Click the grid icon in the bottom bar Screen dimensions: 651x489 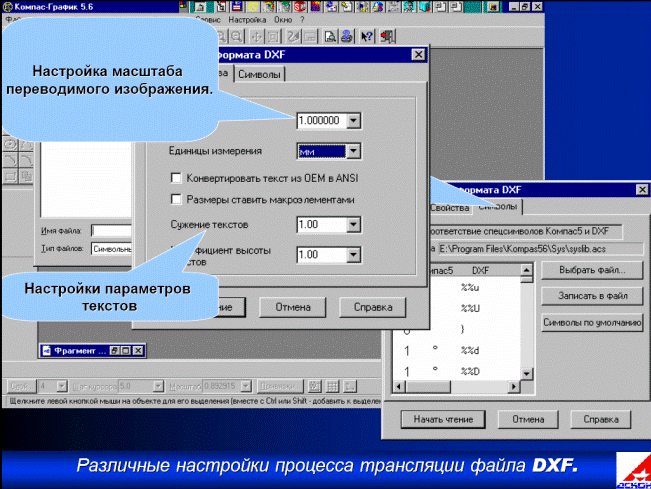(333, 386)
